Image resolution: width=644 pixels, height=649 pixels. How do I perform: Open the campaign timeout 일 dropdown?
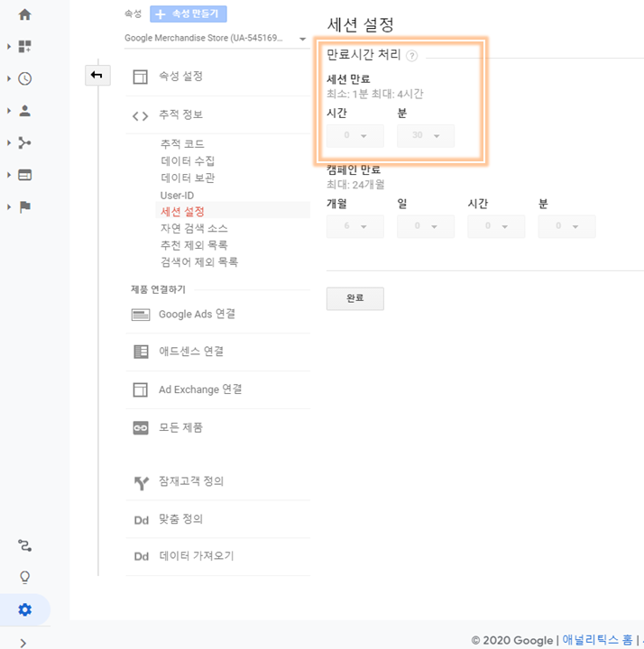pos(426,226)
